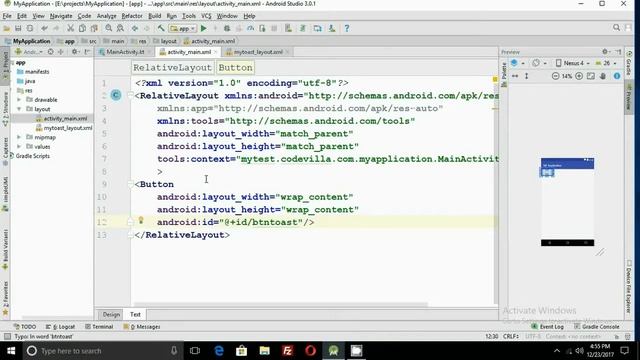Fold the Button tag in gutter
The width and height of the screenshot is (640, 360).
click(130, 184)
